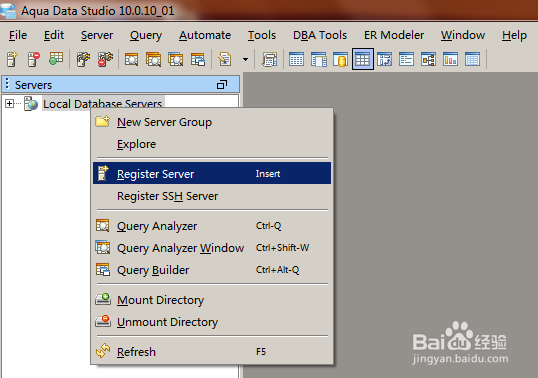
Task: Click the bar chart toolbar icon
Action: [451, 59]
